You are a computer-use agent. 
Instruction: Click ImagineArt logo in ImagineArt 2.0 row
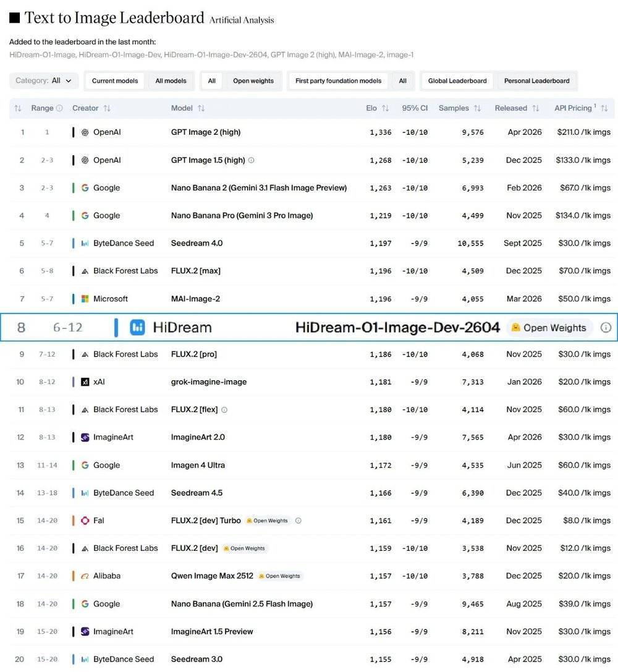[x=85, y=437]
